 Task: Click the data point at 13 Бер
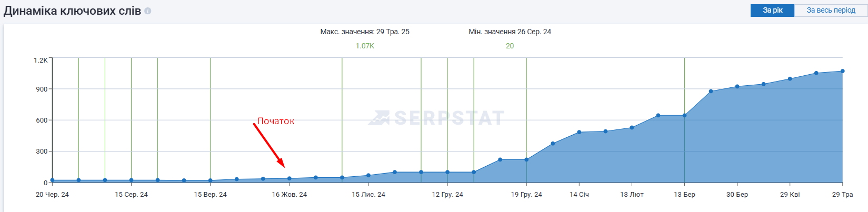[x=684, y=115]
